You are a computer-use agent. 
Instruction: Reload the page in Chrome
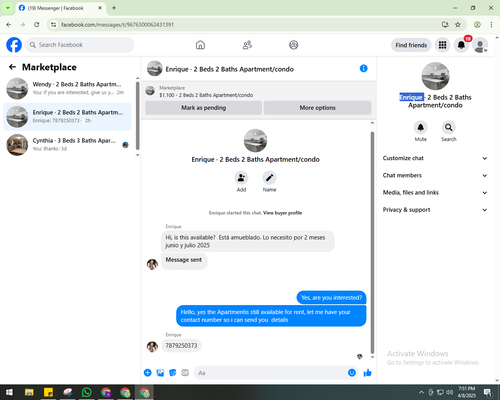pos(37,25)
